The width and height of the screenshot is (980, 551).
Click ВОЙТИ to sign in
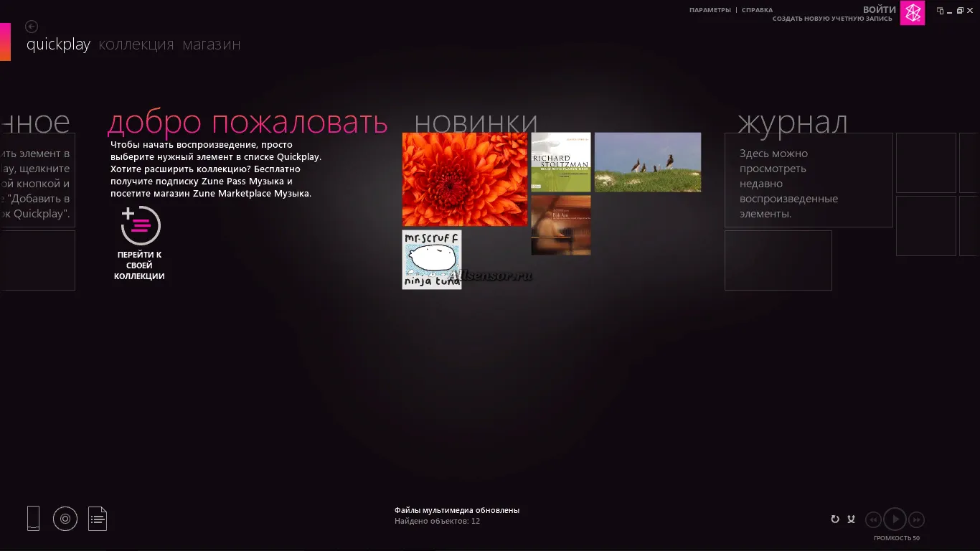(x=880, y=9)
